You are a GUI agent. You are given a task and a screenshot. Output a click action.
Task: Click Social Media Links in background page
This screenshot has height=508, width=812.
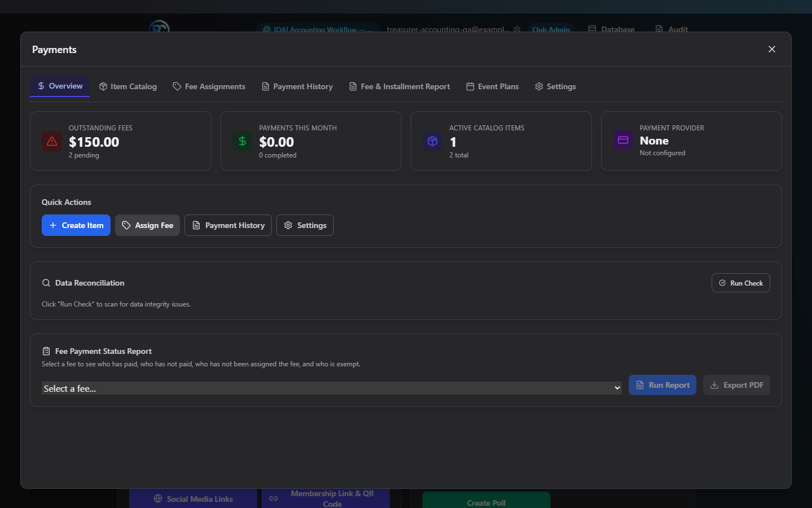tap(193, 498)
